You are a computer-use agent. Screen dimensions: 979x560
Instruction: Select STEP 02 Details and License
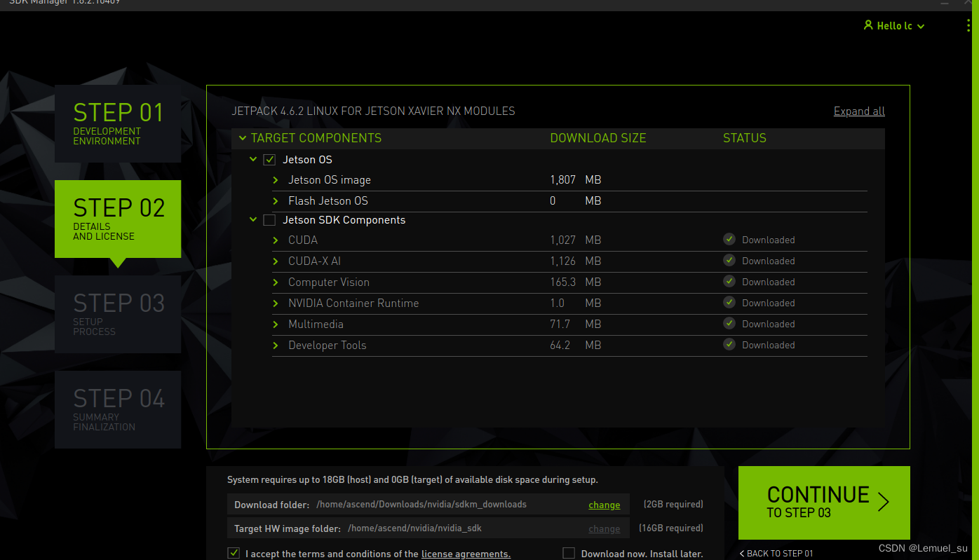(118, 219)
